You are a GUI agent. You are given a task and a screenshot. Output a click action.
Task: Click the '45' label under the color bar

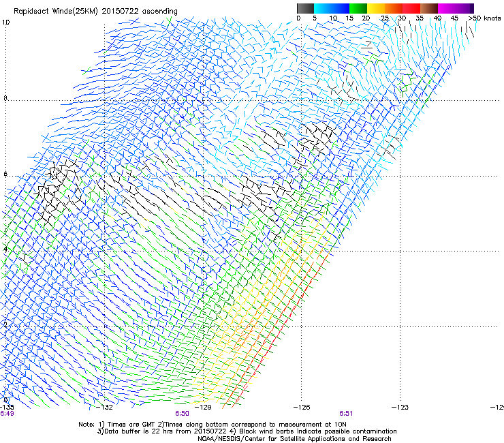point(454,18)
